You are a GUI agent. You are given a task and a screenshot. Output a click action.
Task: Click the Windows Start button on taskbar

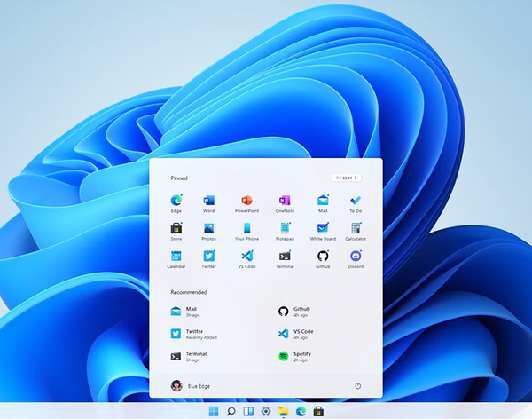point(214,412)
